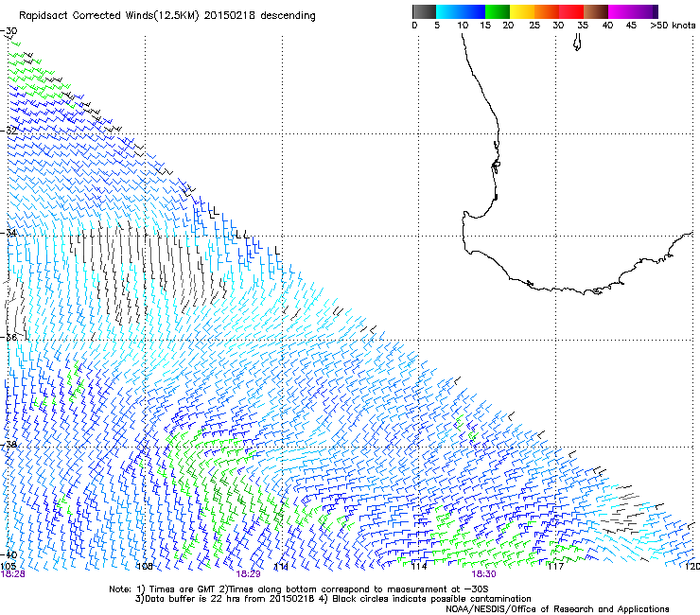Click the '18:28' swath time label
The width and height of the screenshot is (700, 615).
click(x=13, y=574)
